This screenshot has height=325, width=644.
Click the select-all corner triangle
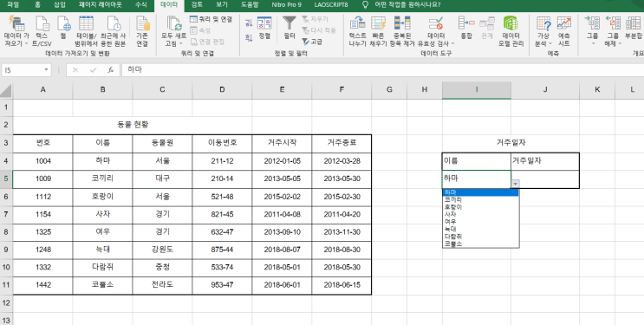(x=6, y=90)
